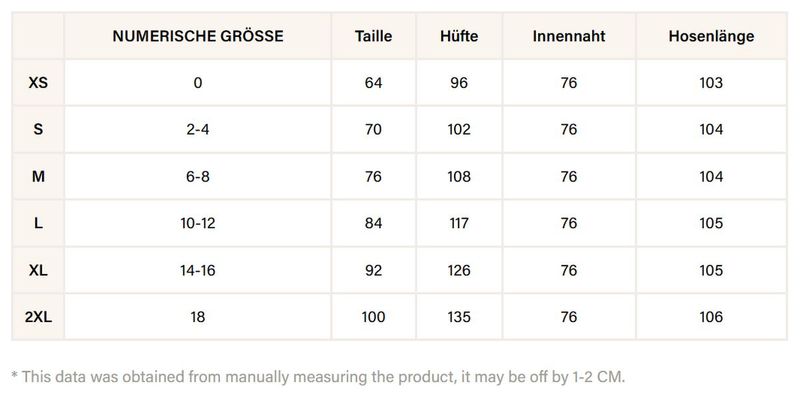
Task: Select the numeric size 14-16 cell
Action: (x=198, y=270)
